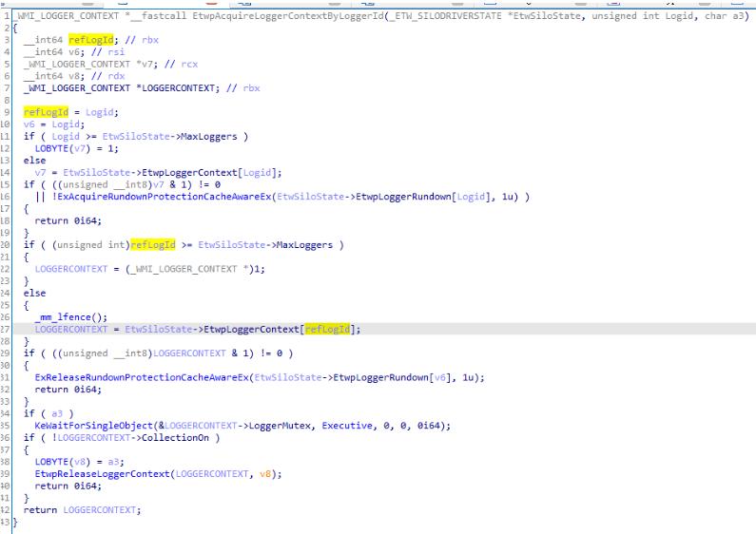Click LOBYTE in the 'LOBYTE(v8) = a3' statement
Viewport: 756px width, 534px height.
click(x=51, y=461)
